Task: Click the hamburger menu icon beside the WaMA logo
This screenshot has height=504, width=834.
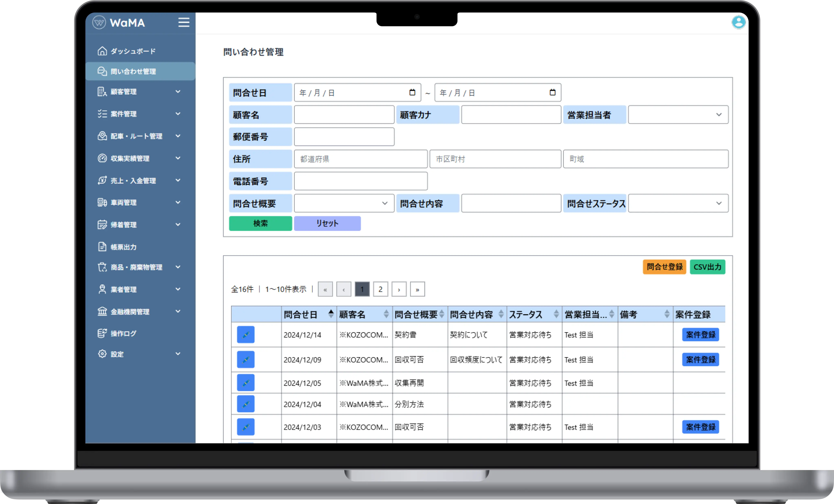Action: [x=184, y=22]
